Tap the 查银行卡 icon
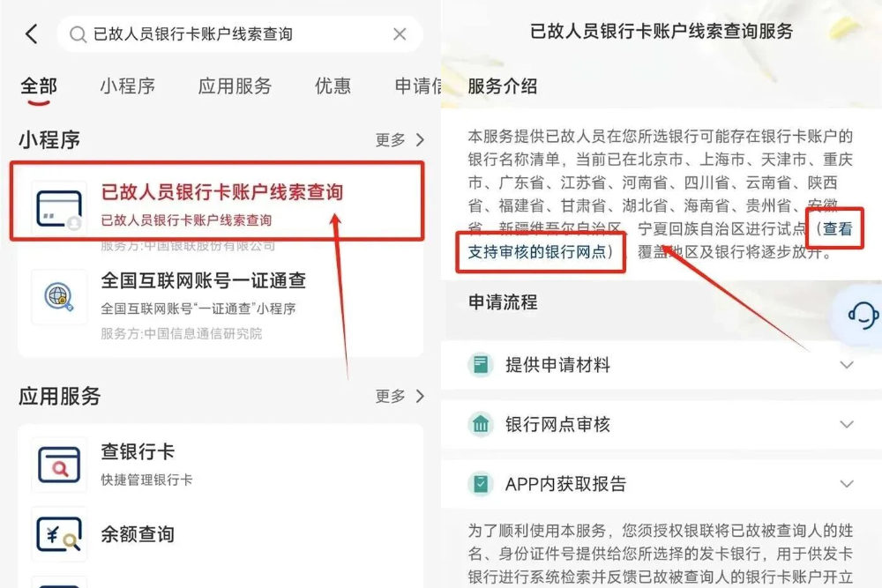 (59, 465)
